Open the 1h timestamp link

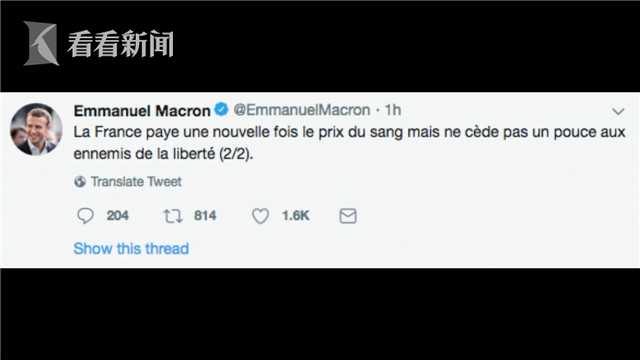(393, 110)
